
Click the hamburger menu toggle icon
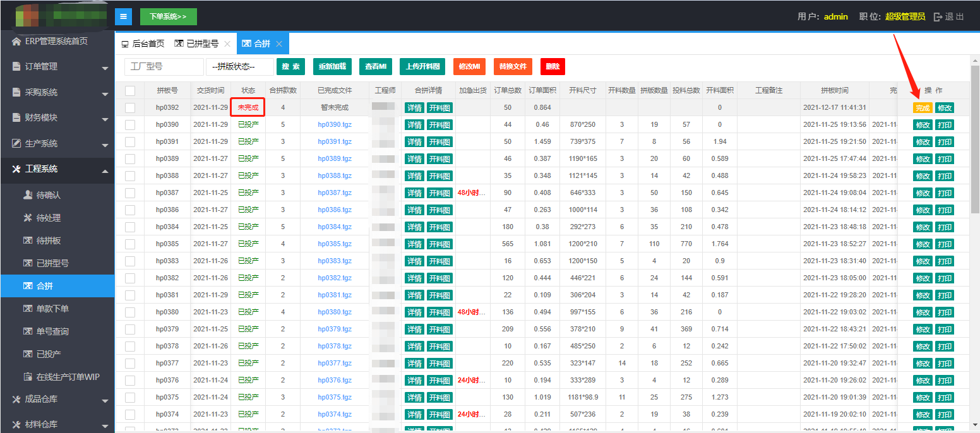click(123, 16)
